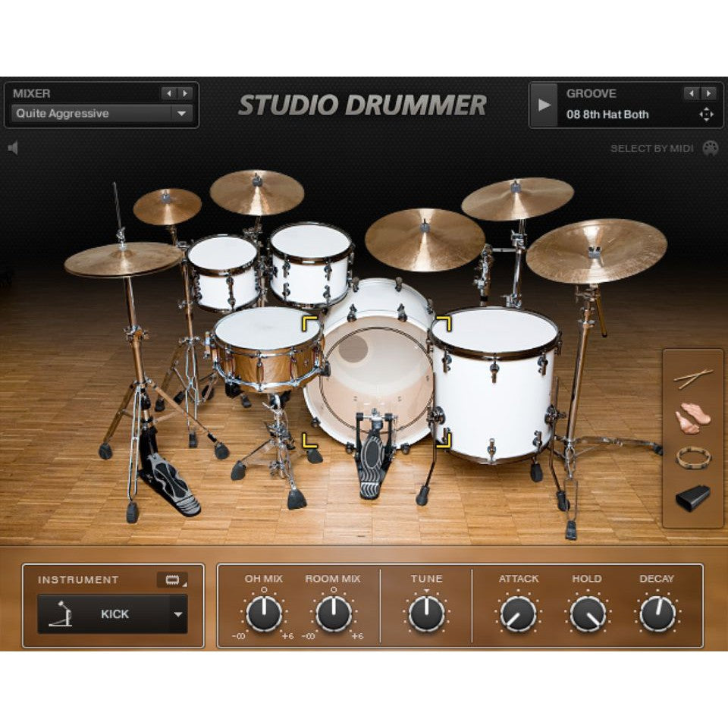Click the GROOVE panel header
Screen dimensions: 728x728
coord(591,94)
